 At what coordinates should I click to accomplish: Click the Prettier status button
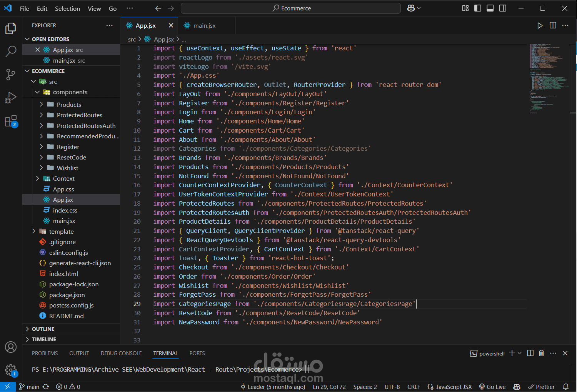coord(541,387)
